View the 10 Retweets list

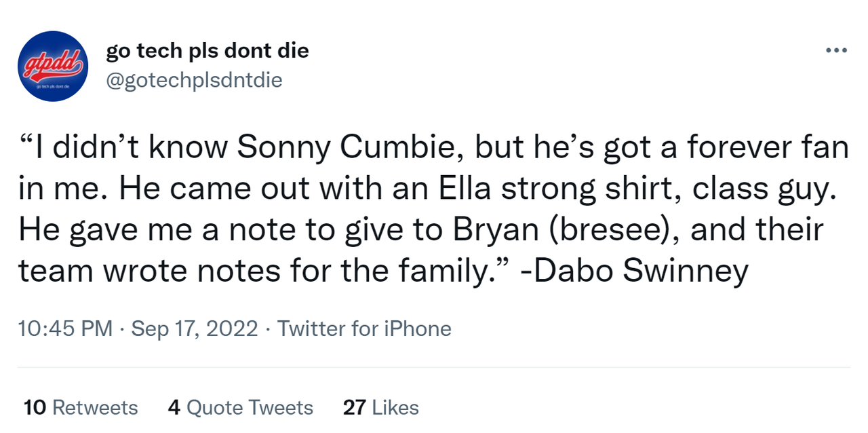tap(81, 407)
